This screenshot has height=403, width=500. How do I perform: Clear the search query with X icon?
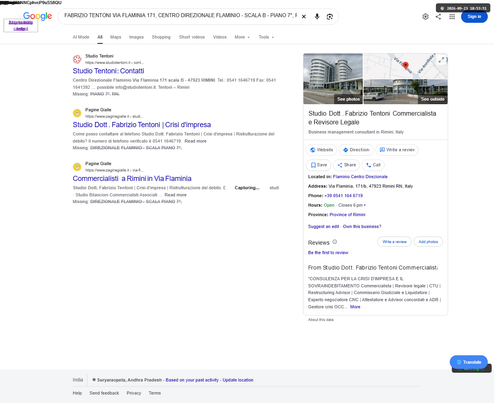(304, 17)
